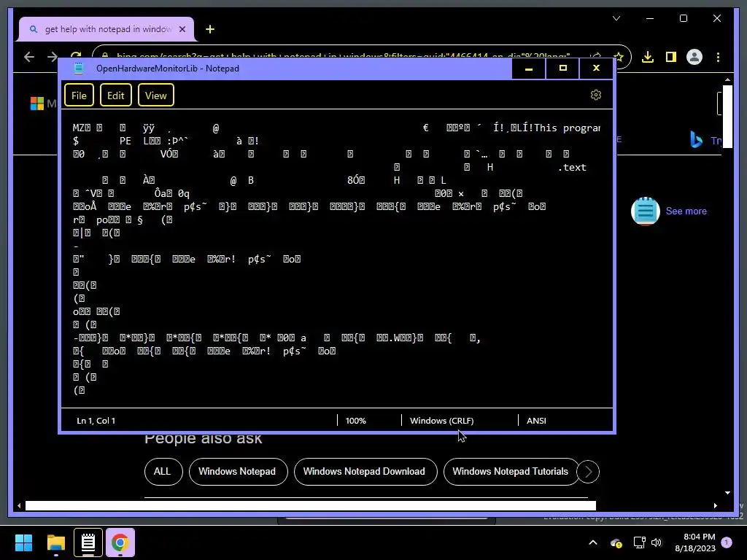Click the Microsoft logo in Bing page
Screen dimensions: 747x560
37,104
